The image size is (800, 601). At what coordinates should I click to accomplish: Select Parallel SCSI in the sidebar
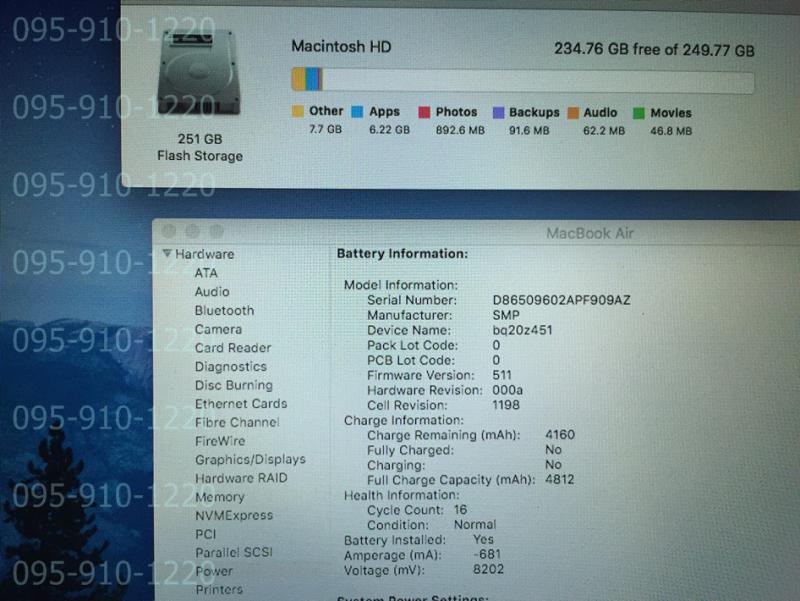234,553
